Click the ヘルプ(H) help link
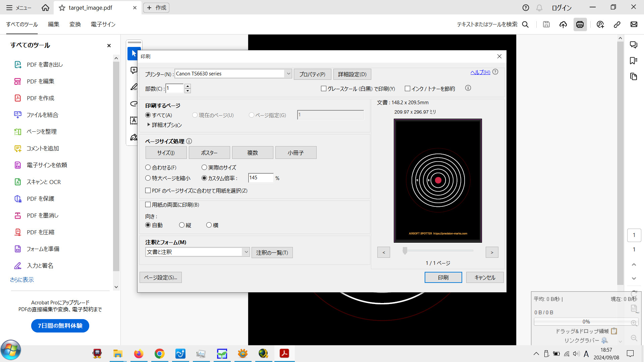The image size is (644, 362). coord(480,72)
